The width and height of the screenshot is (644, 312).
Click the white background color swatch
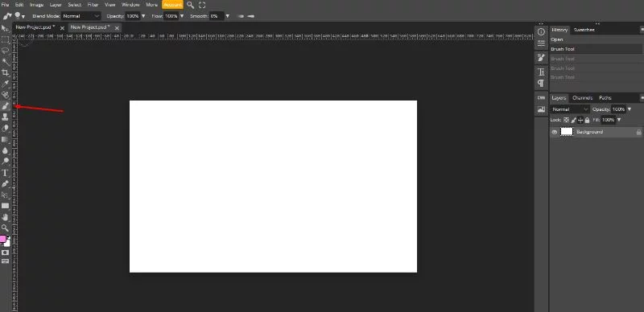point(7,243)
